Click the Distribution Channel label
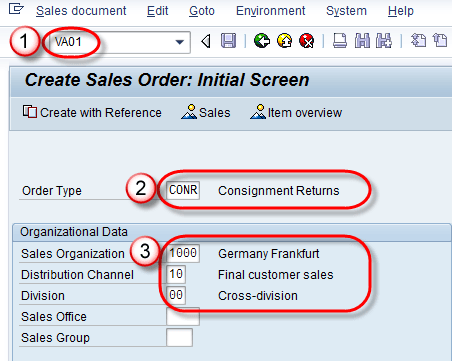 77,275
